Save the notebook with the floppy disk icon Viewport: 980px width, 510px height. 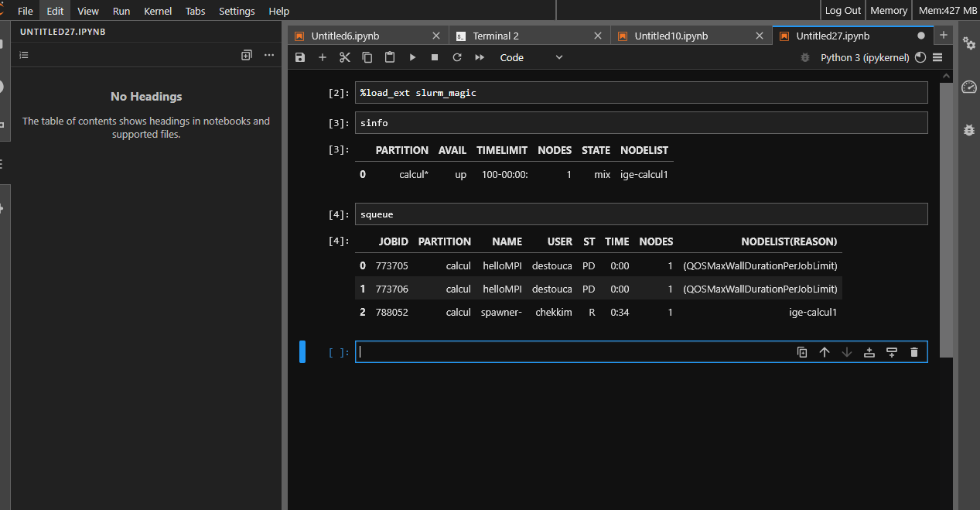pyautogui.click(x=300, y=57)
